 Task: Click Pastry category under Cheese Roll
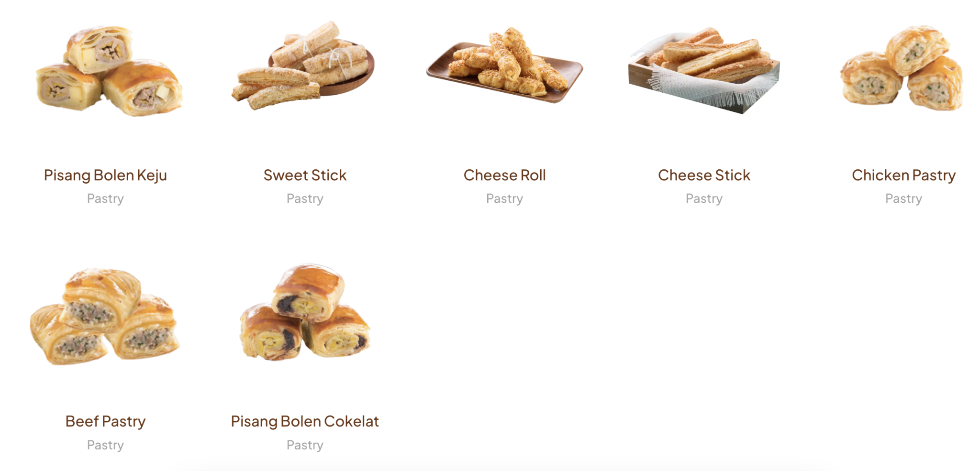click(x=504, y=198)
